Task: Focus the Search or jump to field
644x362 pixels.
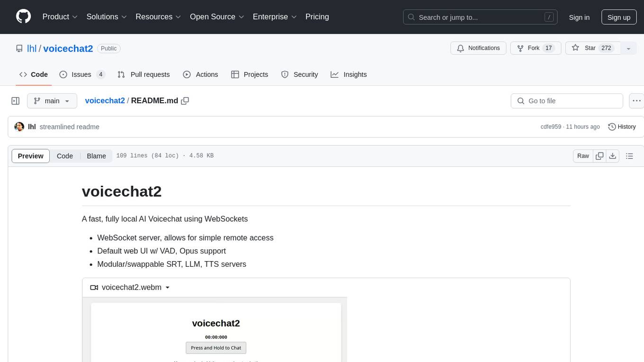Action: [x=480, y=17]
